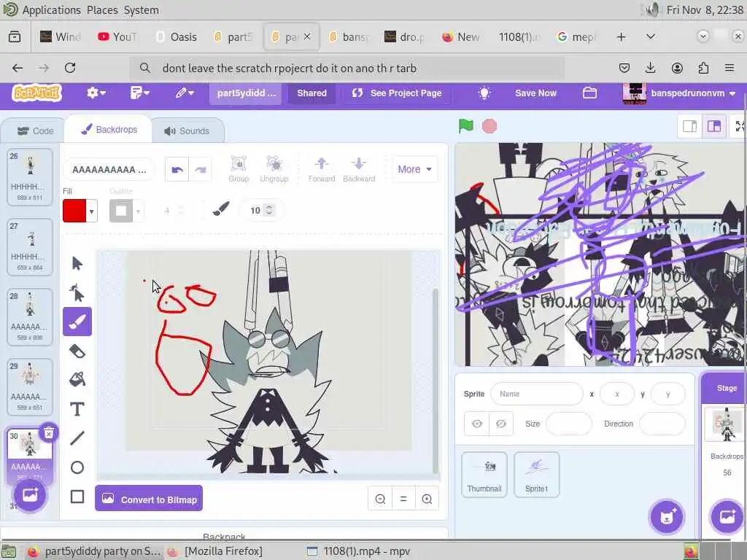Reset zoom in the paint editor
Screen dimensions: 747x560
pyautogui.click(x=403, y=499)
